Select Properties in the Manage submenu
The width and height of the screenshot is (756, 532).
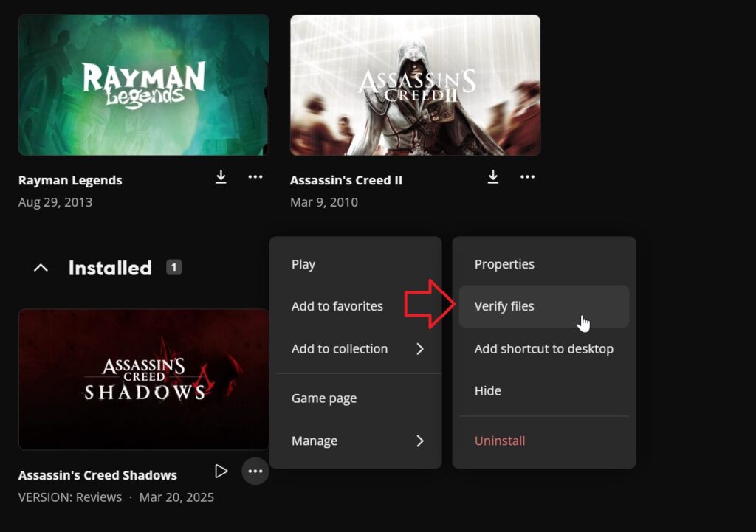click(x=504, y=264)
